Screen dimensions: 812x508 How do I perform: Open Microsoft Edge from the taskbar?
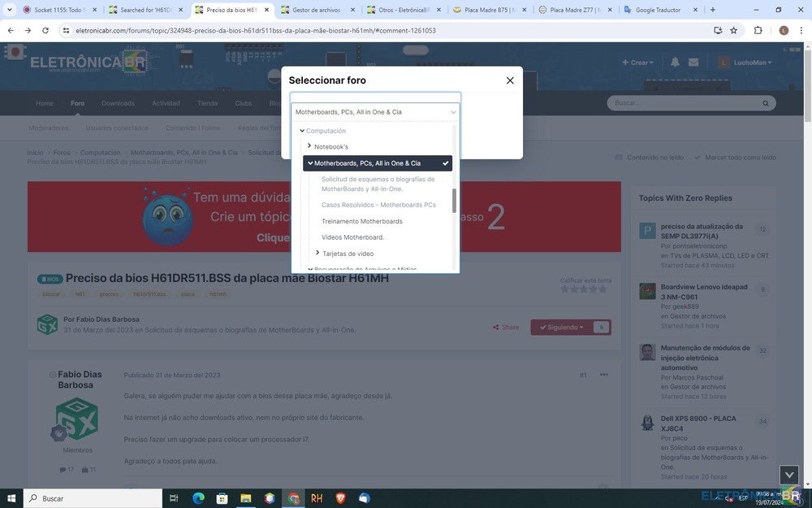(199, 498)
